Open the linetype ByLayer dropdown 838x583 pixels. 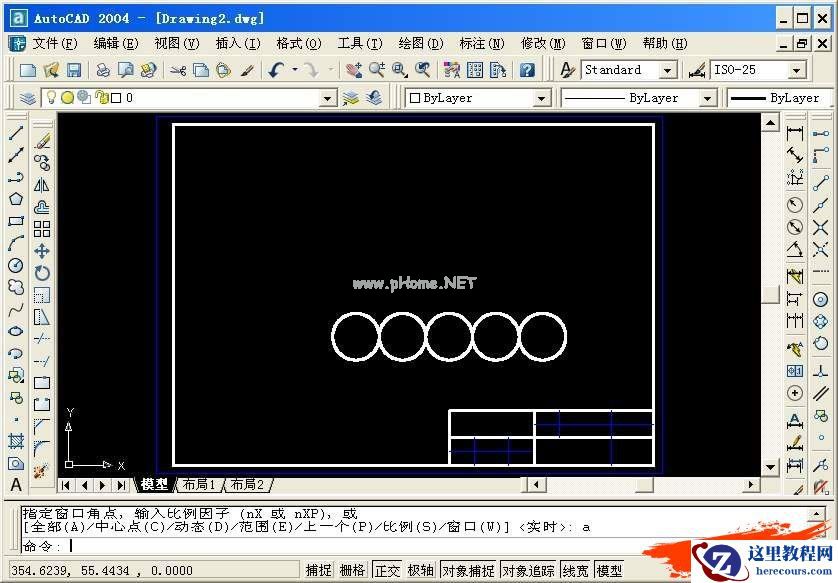pos(707,98)
